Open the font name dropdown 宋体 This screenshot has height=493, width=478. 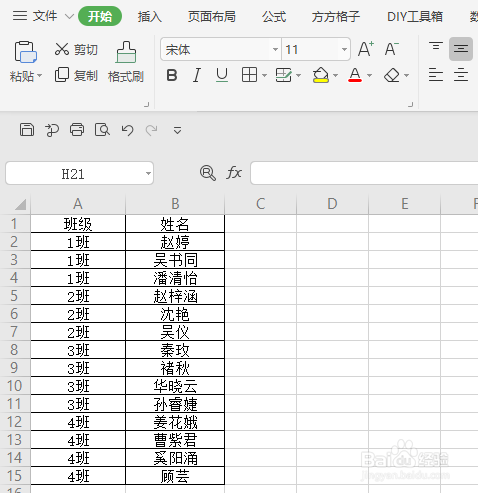(275, 49)
